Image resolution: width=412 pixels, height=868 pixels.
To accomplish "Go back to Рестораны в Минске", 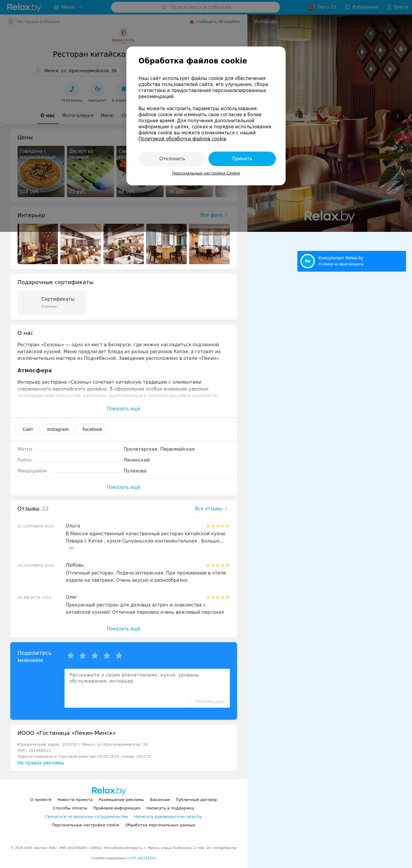I will coord(33,21).
